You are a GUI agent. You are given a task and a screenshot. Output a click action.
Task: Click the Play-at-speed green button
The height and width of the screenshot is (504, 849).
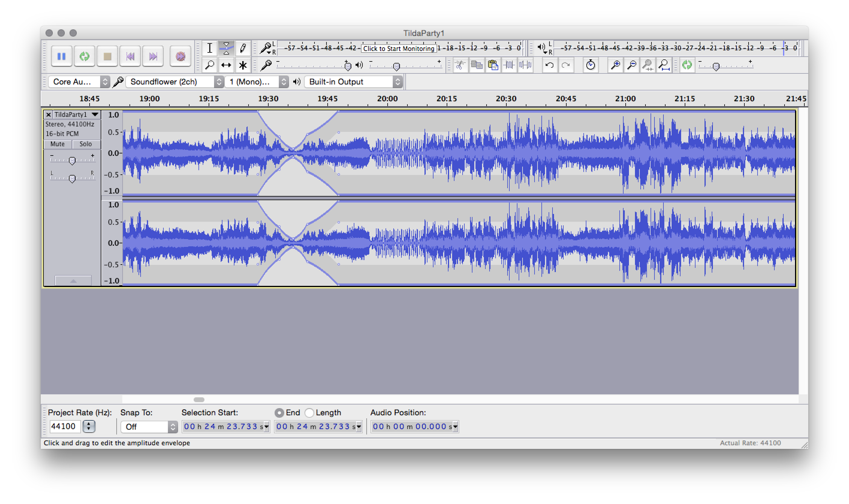click(687, 64)
